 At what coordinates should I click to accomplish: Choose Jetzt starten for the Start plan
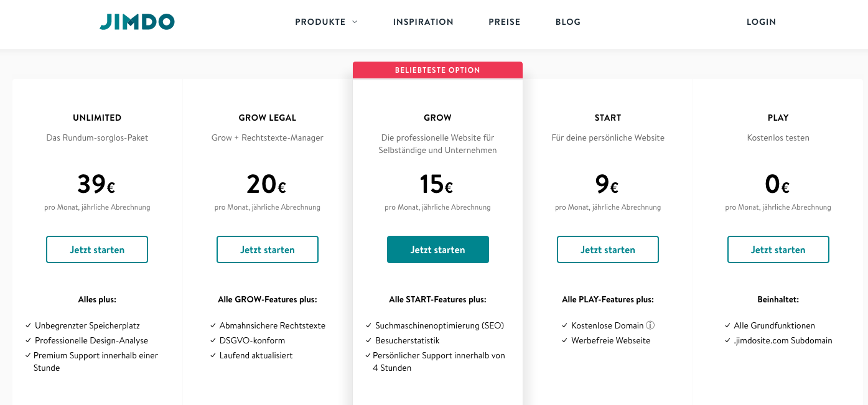click(x=608, y=249)
